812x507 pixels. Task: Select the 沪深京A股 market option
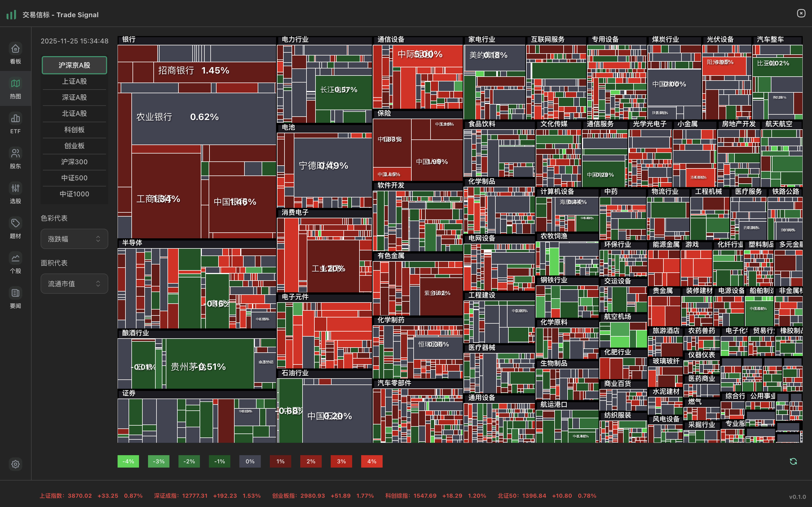tap(74, 65)
